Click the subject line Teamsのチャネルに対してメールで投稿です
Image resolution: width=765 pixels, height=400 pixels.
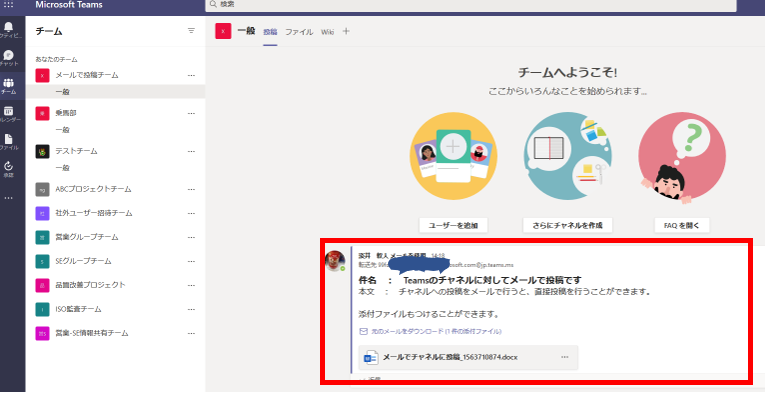[492, 280]
